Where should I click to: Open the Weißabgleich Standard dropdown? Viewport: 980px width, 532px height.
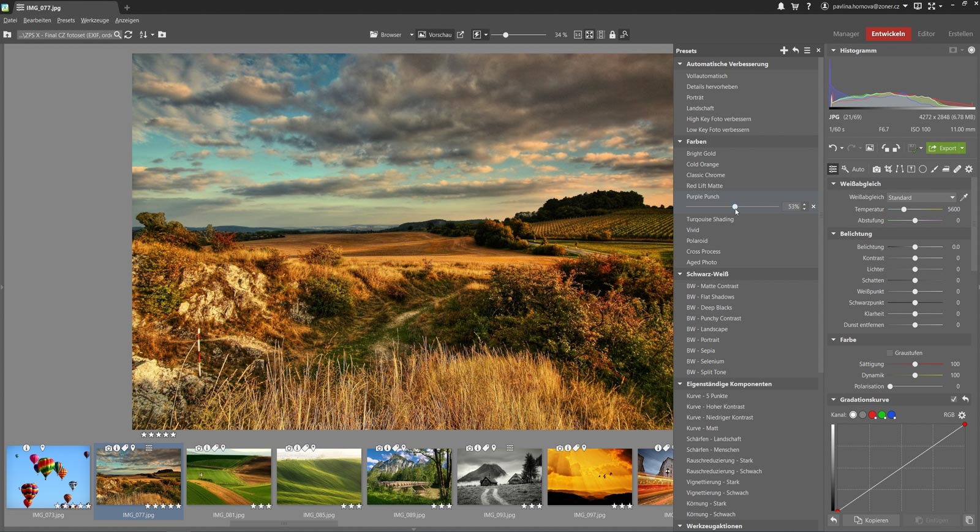click(922, 197)
